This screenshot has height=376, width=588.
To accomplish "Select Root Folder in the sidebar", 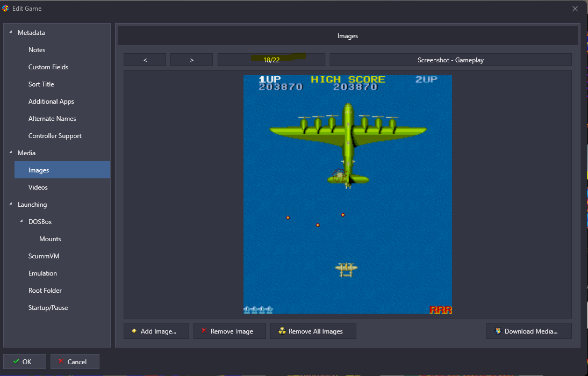I will 45,291.
